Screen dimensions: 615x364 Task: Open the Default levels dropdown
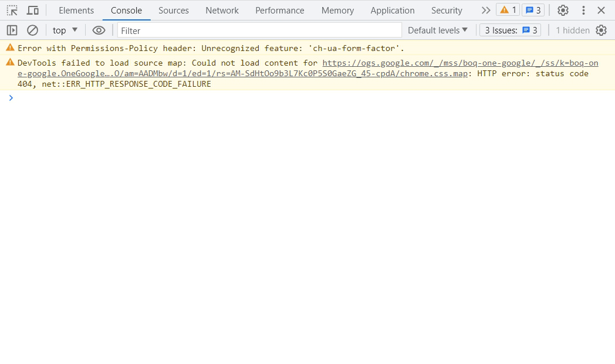click(438, 30)
